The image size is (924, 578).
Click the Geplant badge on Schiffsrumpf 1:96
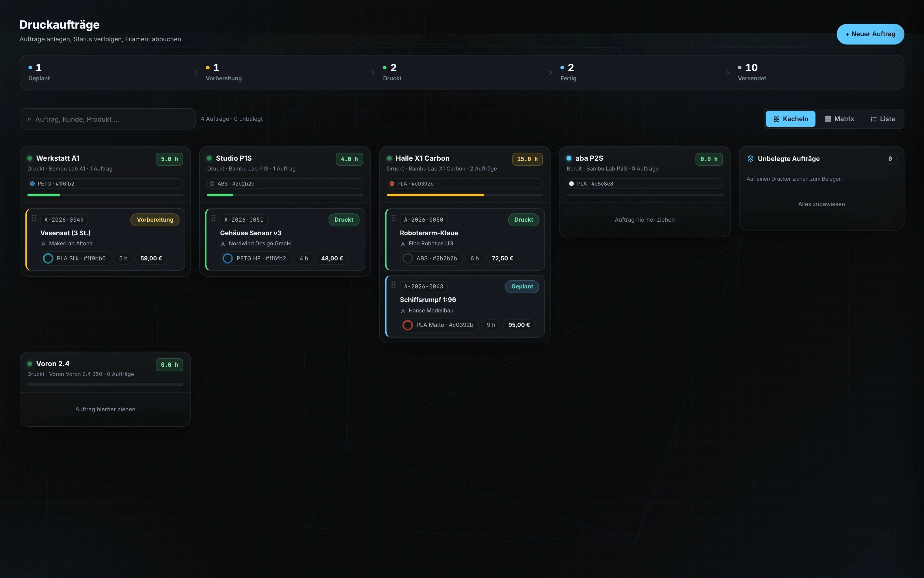click(522, 287)
